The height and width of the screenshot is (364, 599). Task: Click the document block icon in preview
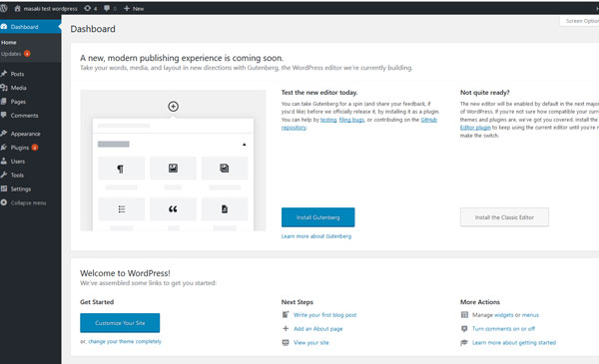point(225,209)
